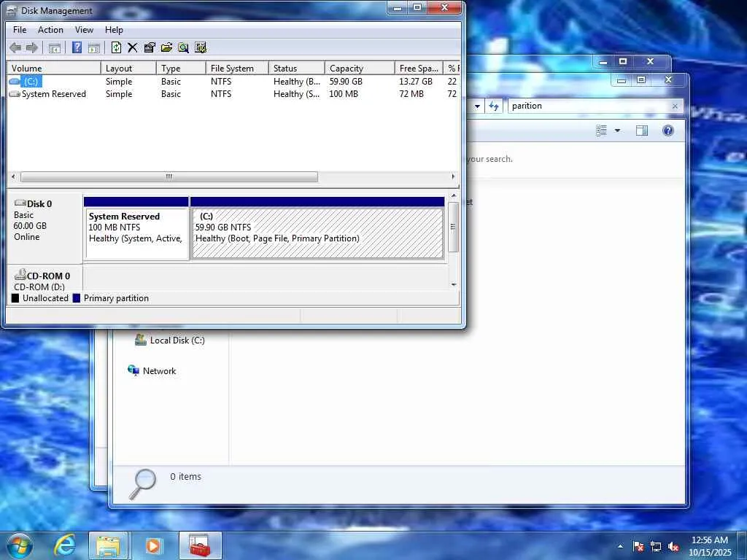Click the network tray icon
The image size is (747, 560).
point(656,546)
